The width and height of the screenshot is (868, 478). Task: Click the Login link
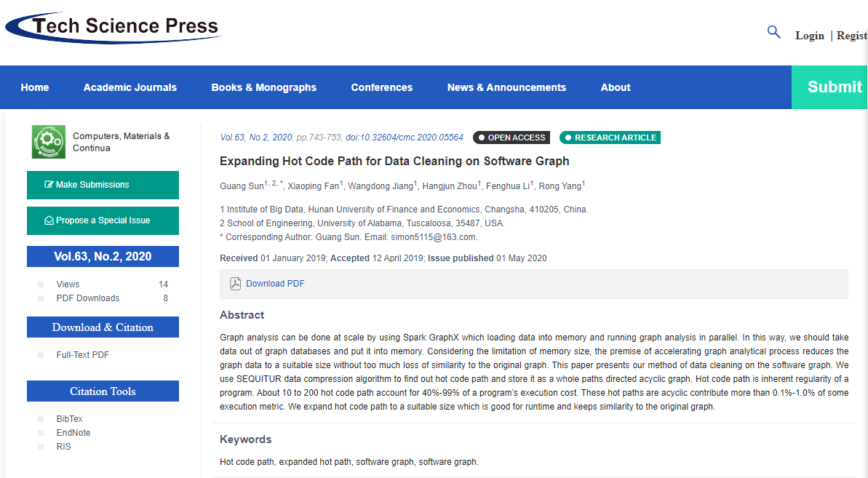point(809,36)
